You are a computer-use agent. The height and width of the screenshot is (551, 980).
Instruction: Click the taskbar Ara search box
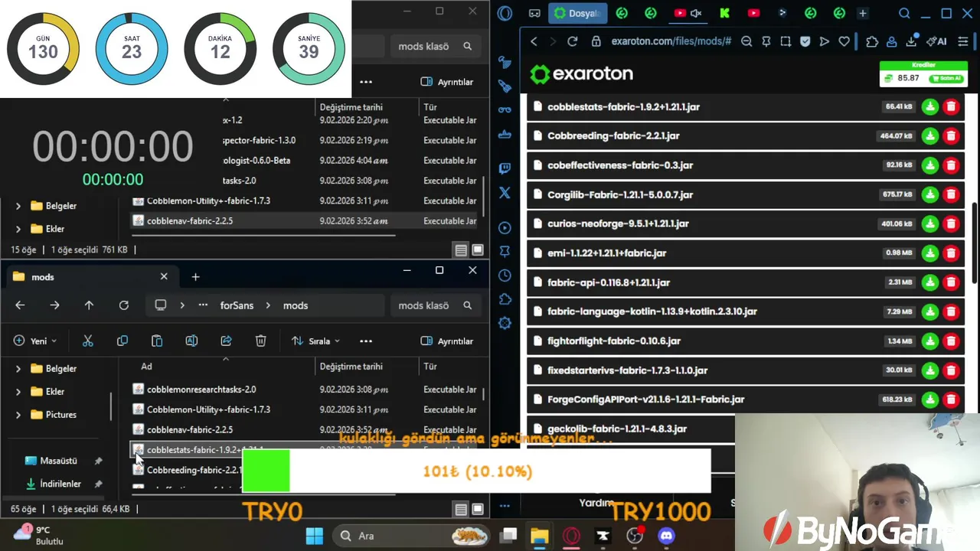[412, 536]
